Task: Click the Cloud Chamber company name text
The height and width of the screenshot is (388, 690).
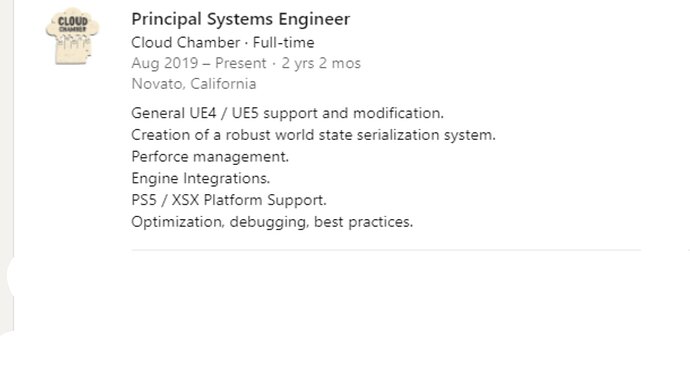Action: [x=186, y=43]
